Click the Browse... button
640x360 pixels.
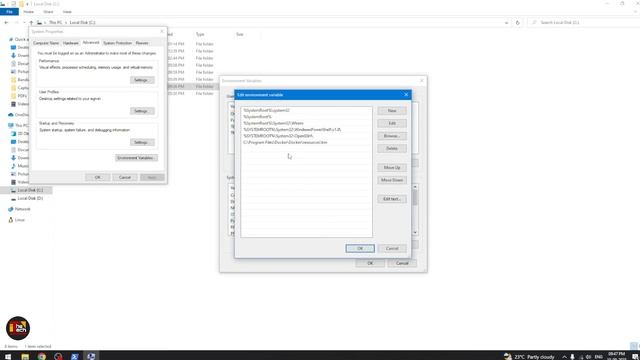point(392,136)
